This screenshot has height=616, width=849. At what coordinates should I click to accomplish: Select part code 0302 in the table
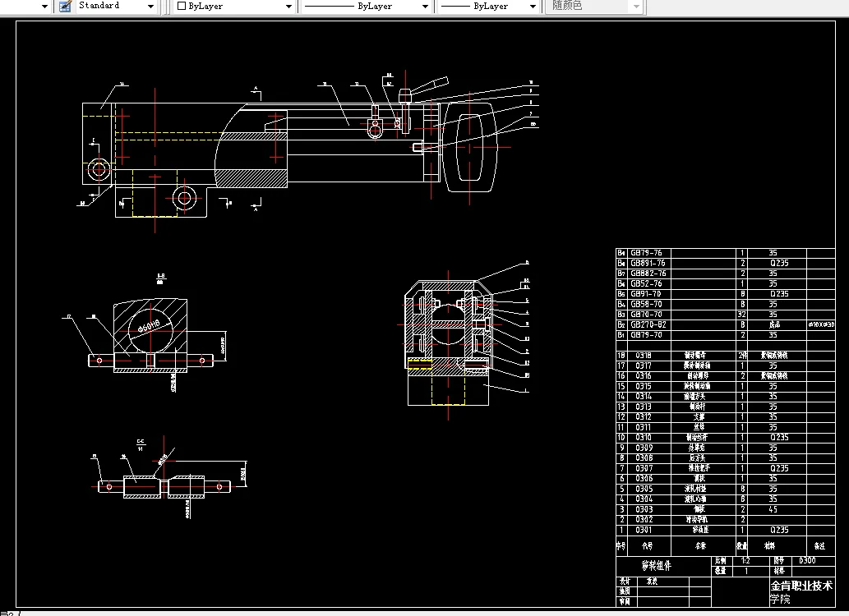pyautogui.click(x=644, y=520)
